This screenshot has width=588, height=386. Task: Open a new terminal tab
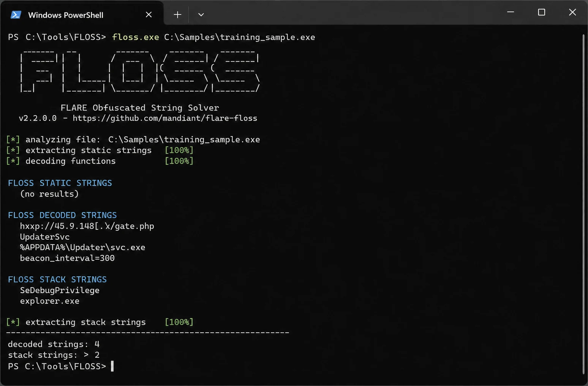coord(177,14)
